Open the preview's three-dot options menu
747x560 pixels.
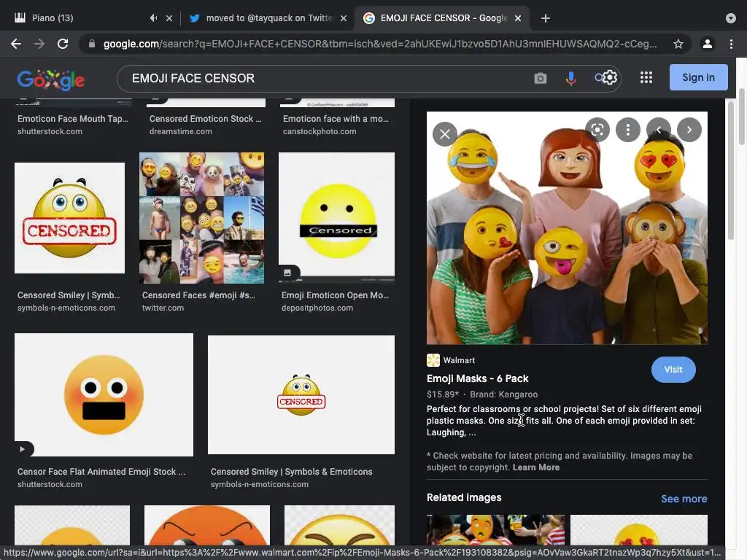(x=627, y=130)
